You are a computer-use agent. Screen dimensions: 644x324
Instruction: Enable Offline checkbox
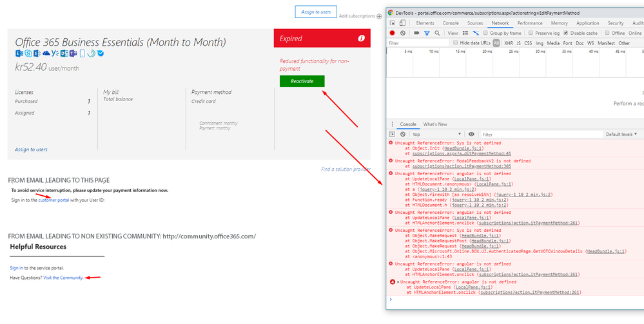tap(607, 33)
